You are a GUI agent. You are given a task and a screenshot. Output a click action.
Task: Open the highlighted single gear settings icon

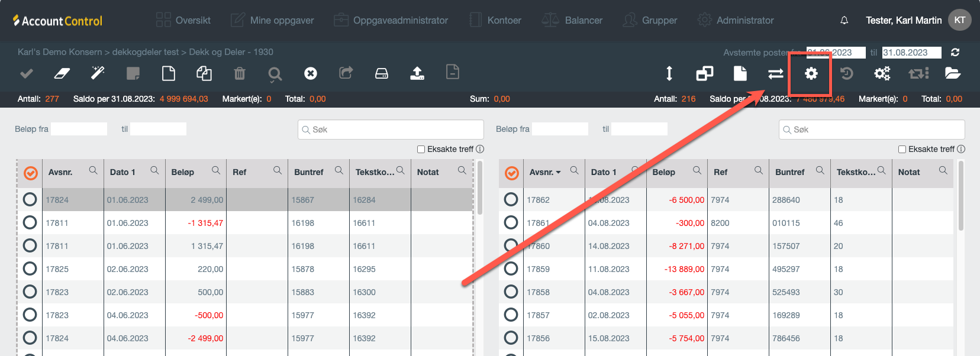coord(811,73)
